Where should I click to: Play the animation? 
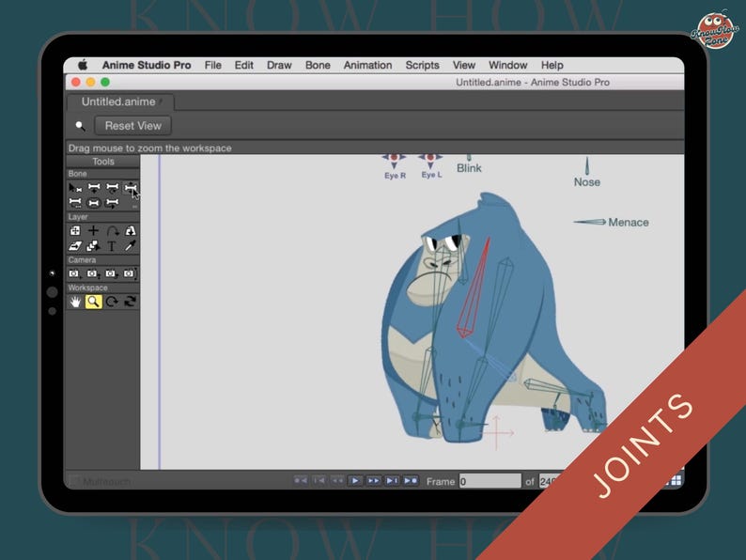click(355, 480)
